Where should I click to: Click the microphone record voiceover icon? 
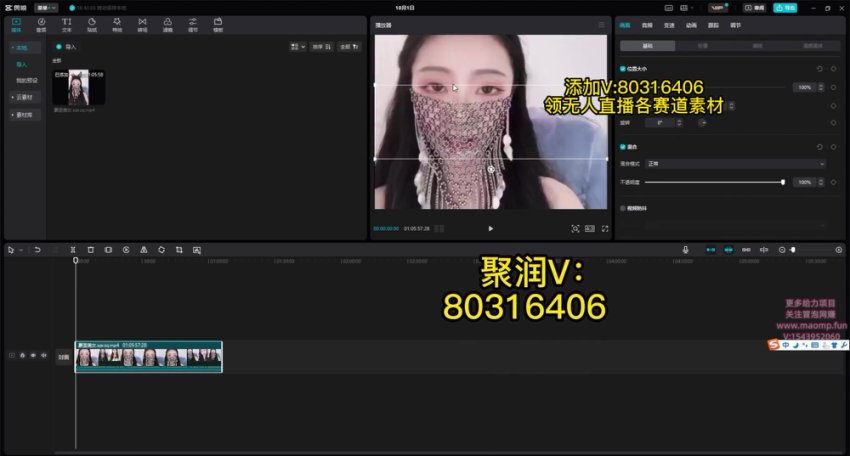[685, 249]
